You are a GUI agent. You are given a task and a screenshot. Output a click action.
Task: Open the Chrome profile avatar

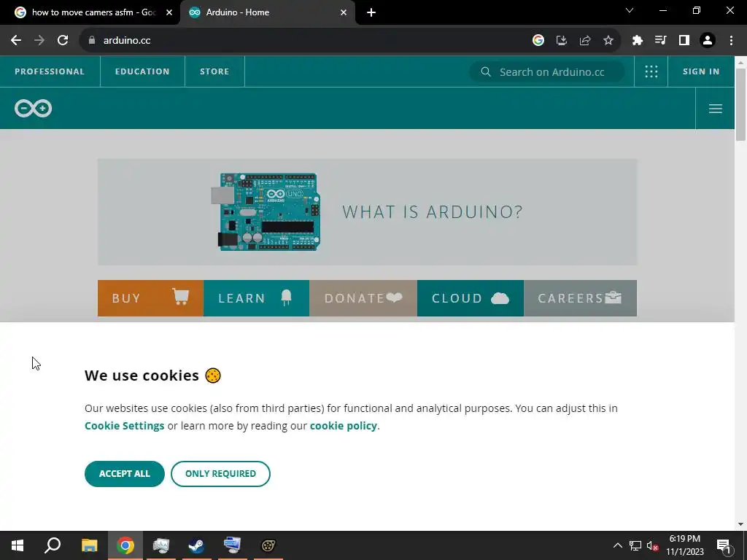pos(707,41)
